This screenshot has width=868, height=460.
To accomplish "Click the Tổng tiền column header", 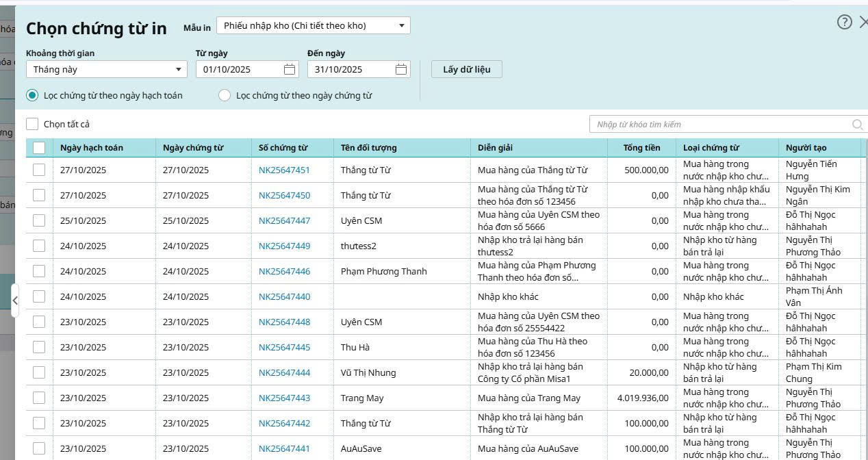I will point(641,148).
